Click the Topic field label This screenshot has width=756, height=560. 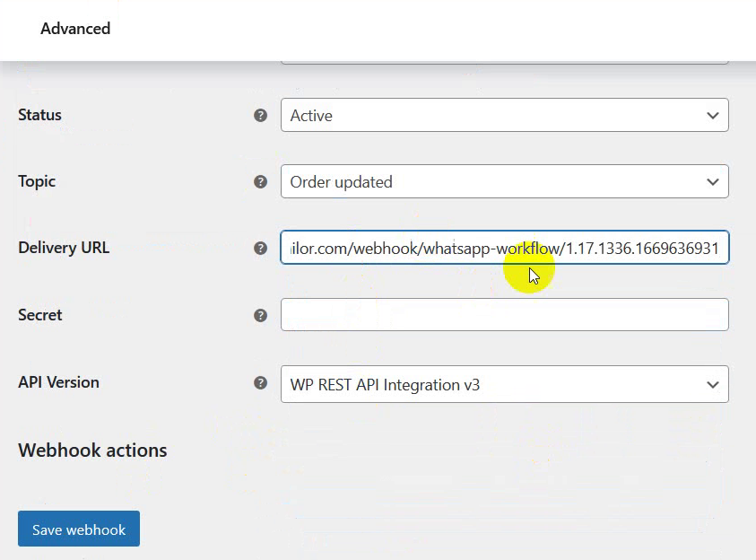click(37, 182)
